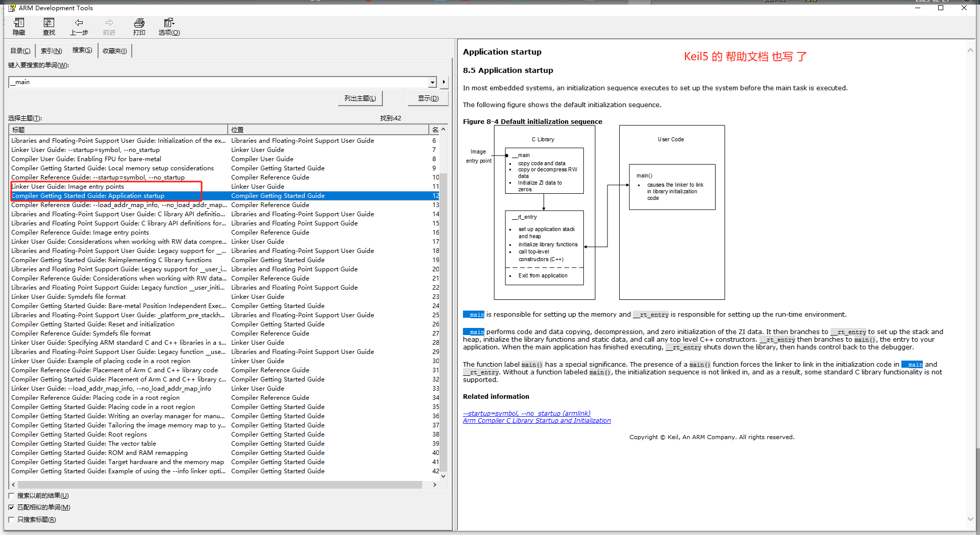This screenshot has width=980, height=535.
Task: Select 'Compiler Getting Started Guide: Bare-metal Position Independent Exec...'
Action: pyautogui.click(x=119, y=306)
